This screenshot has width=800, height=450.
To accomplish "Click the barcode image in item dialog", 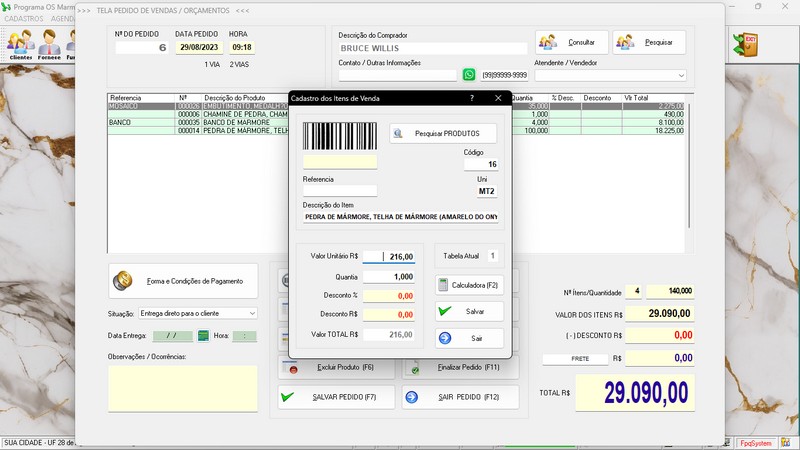I will 340,136.
